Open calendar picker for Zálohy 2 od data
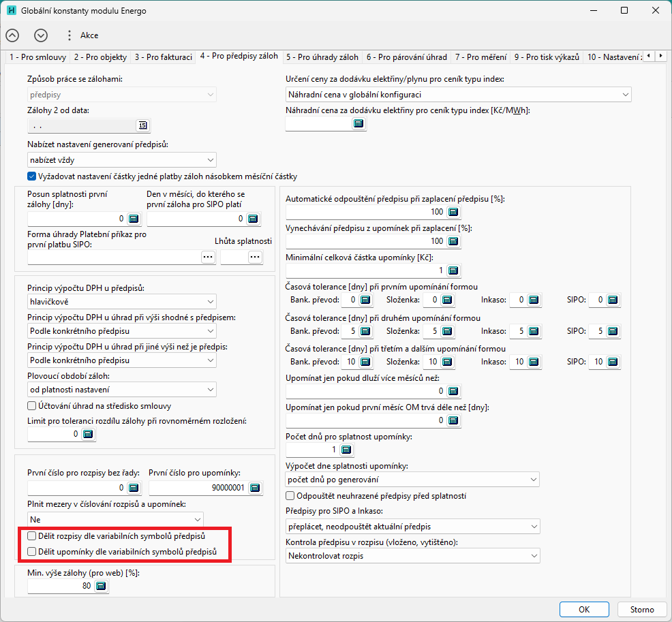Screen dimensions: 672x622 (x=142, y=125)
